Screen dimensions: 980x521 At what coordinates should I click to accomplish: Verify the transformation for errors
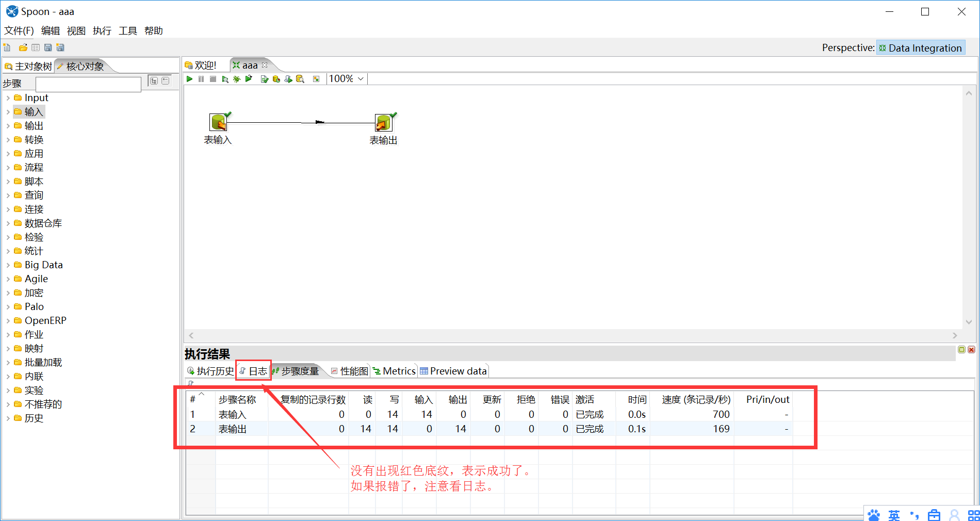coord(264,78)
